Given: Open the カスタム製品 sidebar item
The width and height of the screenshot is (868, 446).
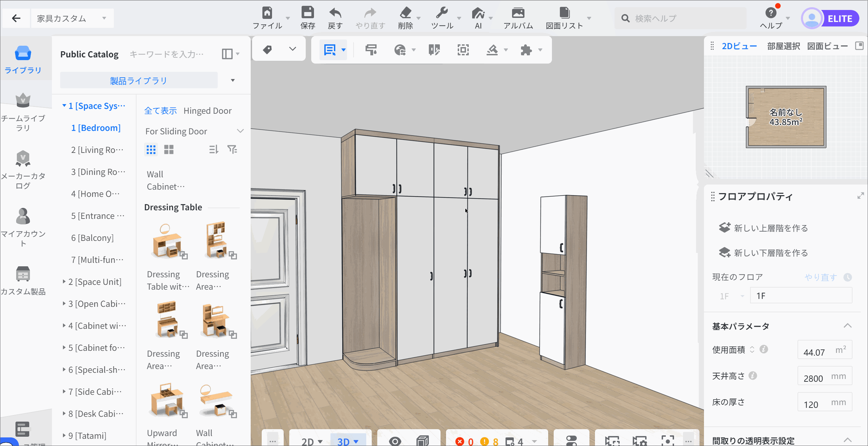Looking at the screenshot, I should coord(23,281).
